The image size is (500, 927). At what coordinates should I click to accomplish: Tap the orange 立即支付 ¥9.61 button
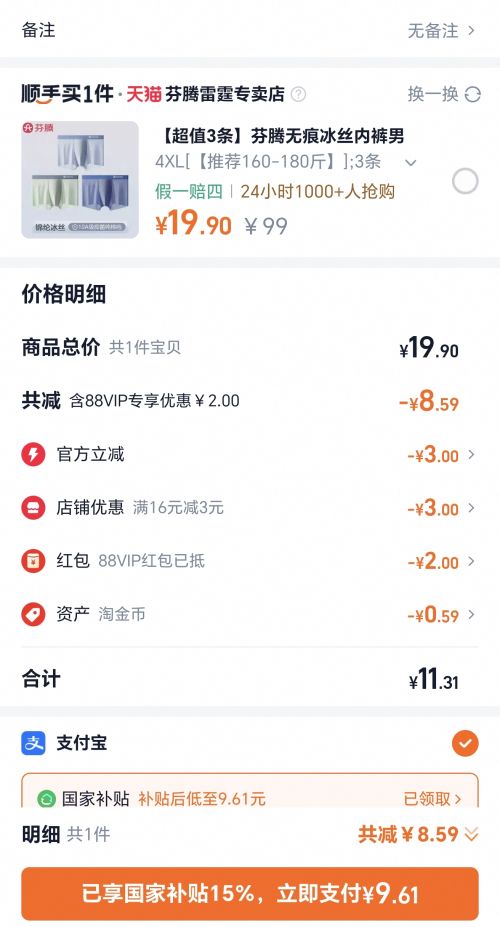250,893
